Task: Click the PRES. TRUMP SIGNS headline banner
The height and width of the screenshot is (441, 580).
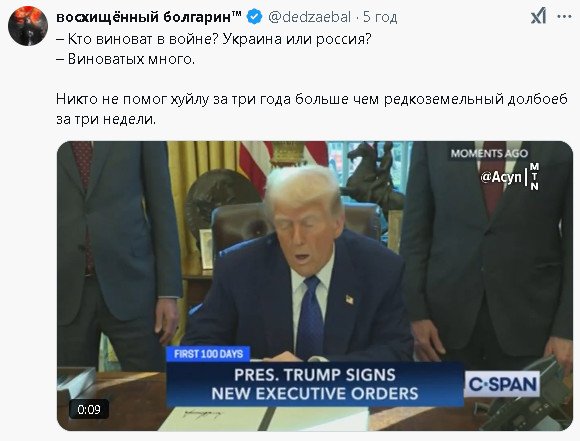Action: (315, 384)
